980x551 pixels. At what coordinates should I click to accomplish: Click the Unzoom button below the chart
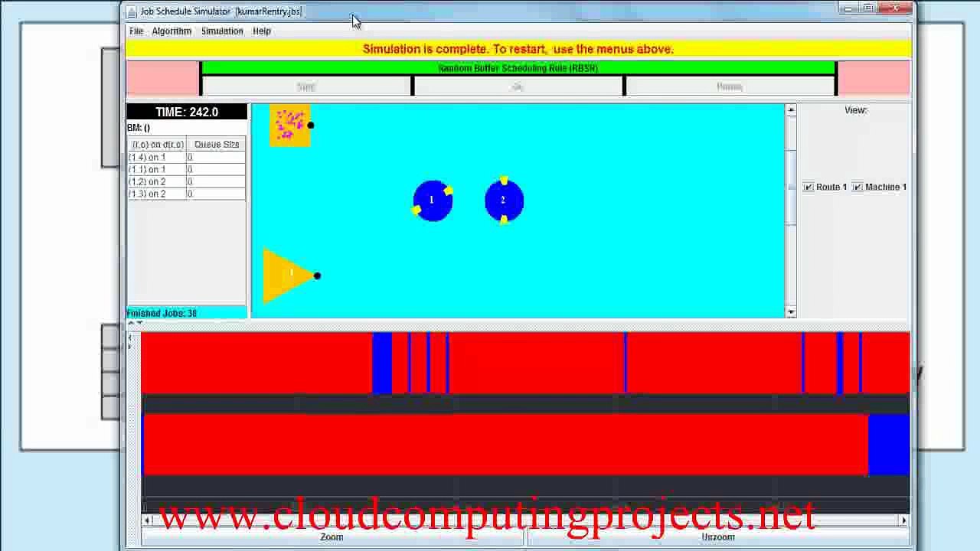pyautogui.click(x=718, y=537)
